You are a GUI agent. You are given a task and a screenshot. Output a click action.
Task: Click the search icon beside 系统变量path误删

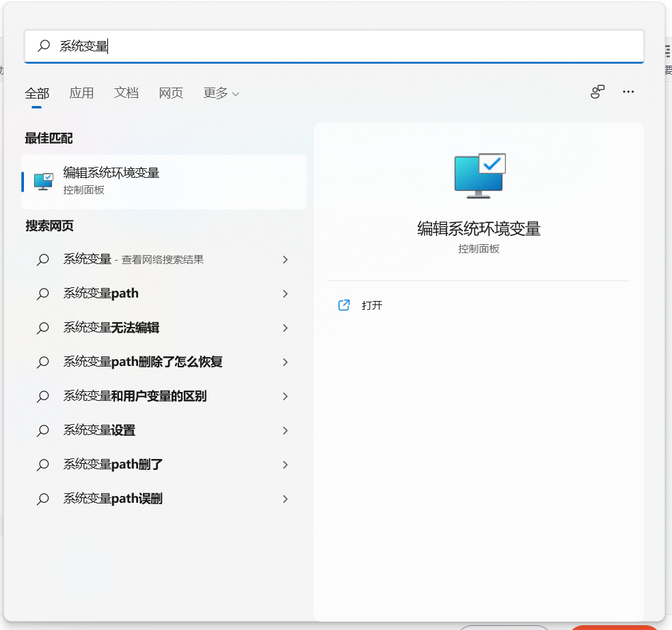[x=42, y=499]
